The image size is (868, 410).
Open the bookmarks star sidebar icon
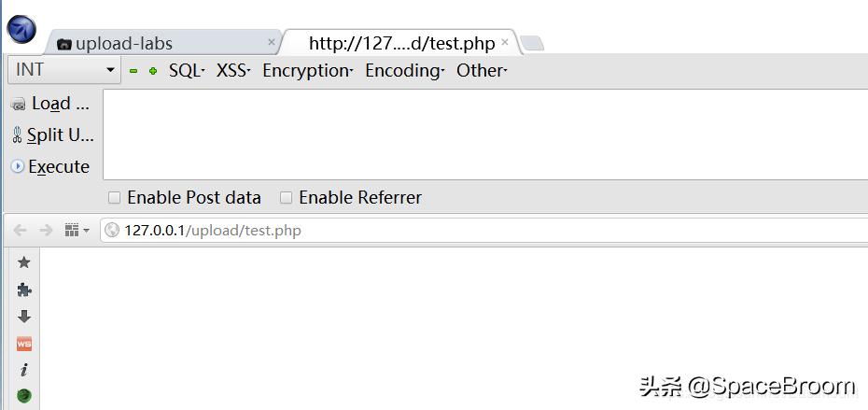[24, 262]
